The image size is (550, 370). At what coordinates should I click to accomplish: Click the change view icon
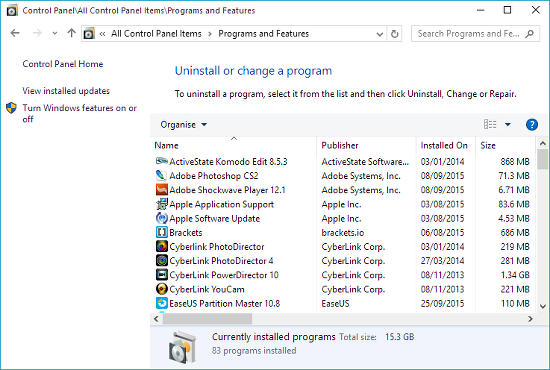coord(490,125)
